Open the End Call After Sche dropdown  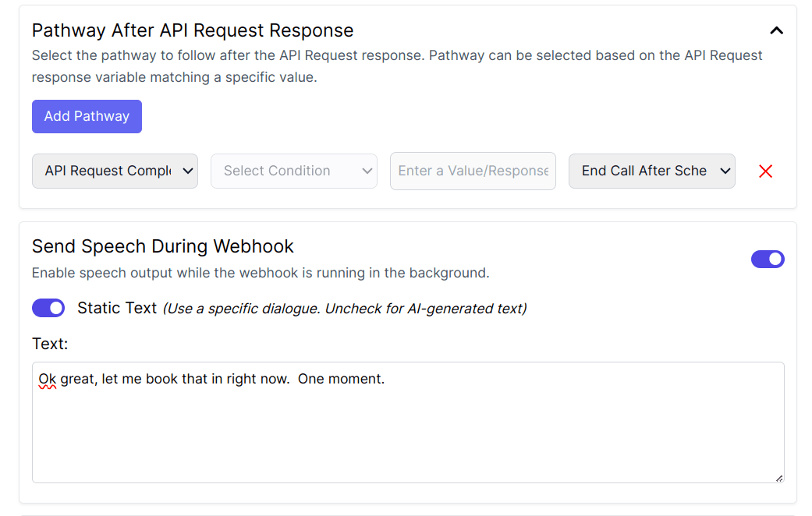pyautogui.click(x=651, y=171)
